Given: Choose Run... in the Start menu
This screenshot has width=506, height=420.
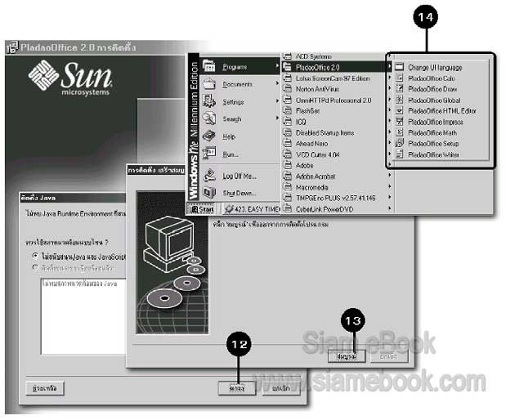Looking at the screenshot, I should coord(240,154).
